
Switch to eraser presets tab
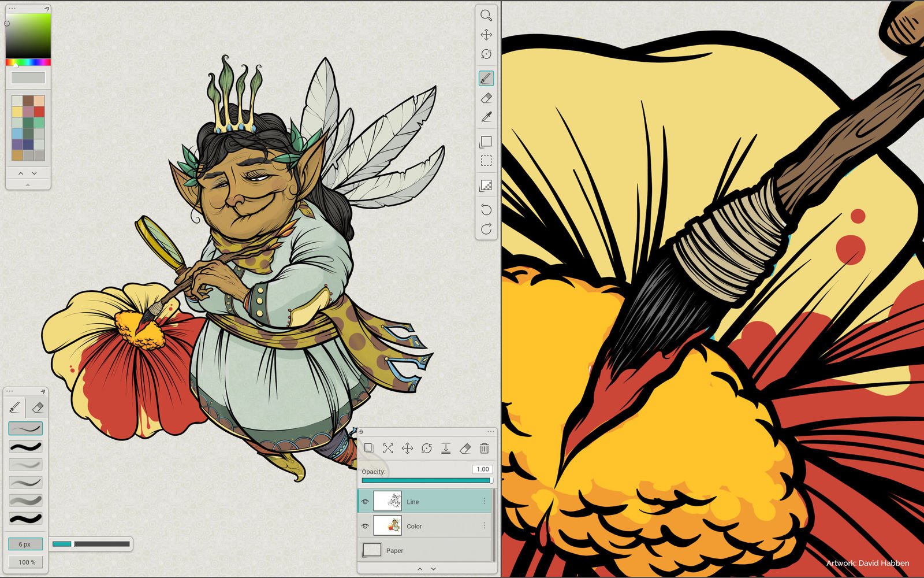(x=38, y=407)
